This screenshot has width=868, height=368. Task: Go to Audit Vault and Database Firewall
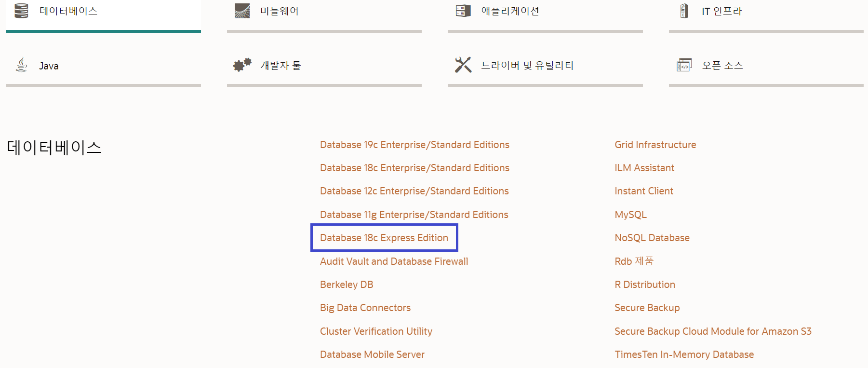[x=394, y=261]
